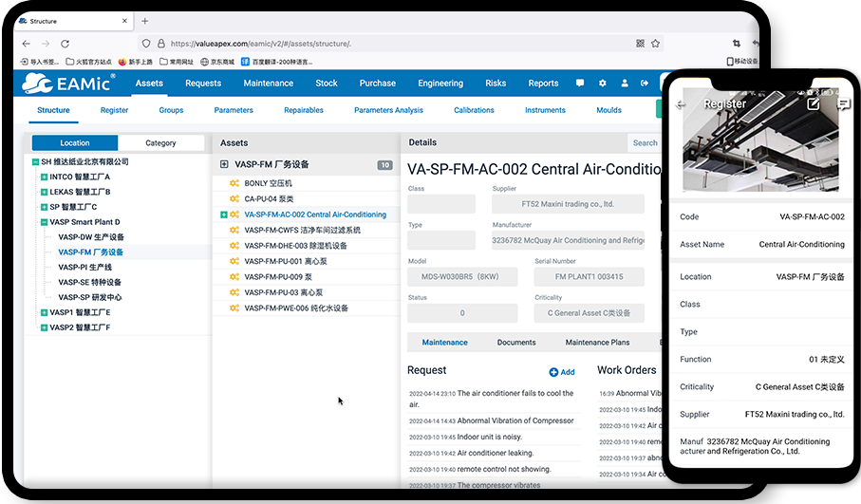Click the logout icon in header
This screenshot has height=504, width=861.
tap(646, 84)
